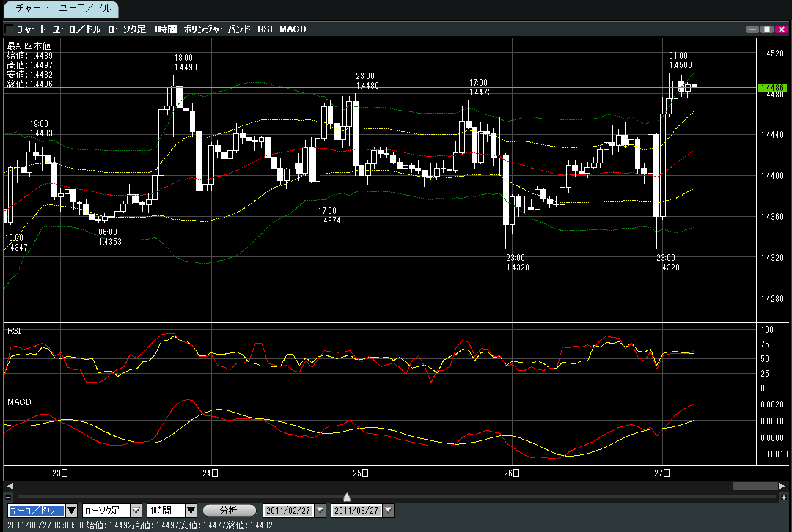This screenshot has height=532, width=792.
Task: Click the scroll-left arrow on chart scrollbar
Action: point(10,486)
